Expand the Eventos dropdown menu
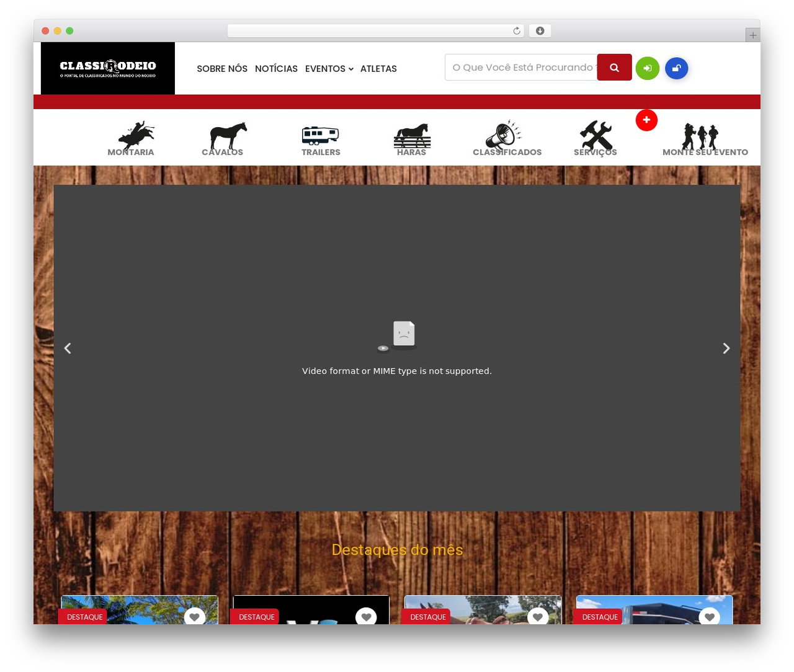The image size is (794, 672). [x=329, y=69]
